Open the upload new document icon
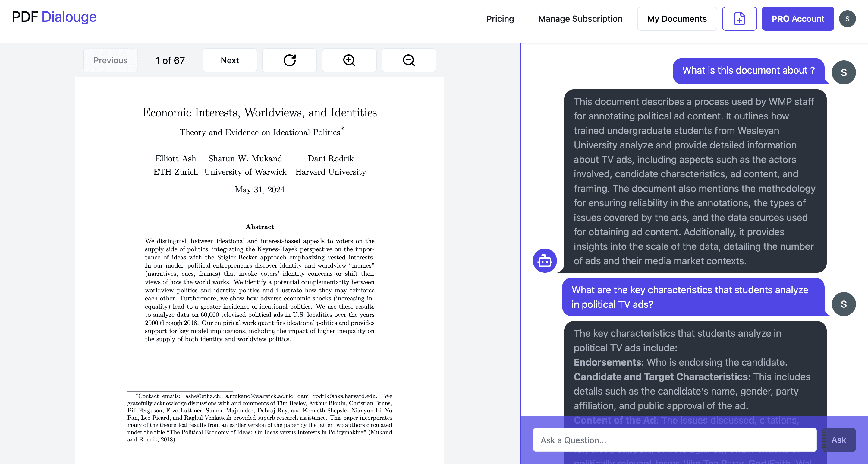This screenshot has height=464, width=868. click(739, 18)
